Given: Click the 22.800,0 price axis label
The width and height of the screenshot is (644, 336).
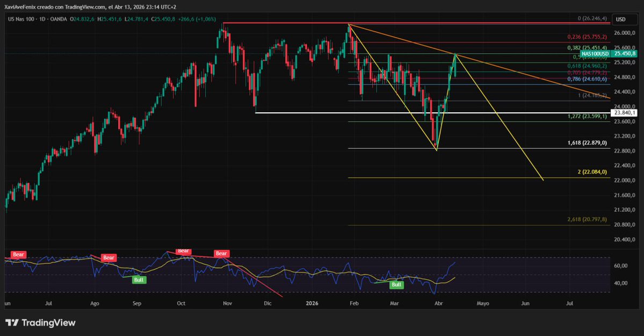Looking at the screenshot, I should coord(624,151).
